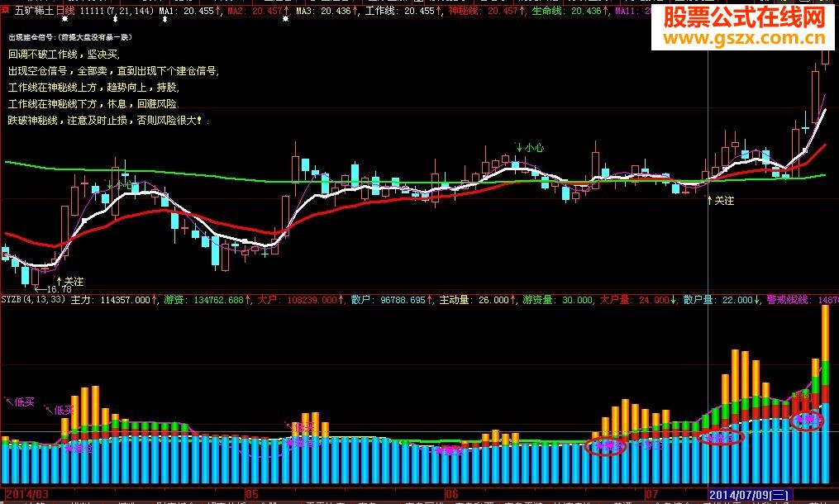Click the 关注 signal near July crosshair
Viewport: 839px width, 504px height.
720,201
